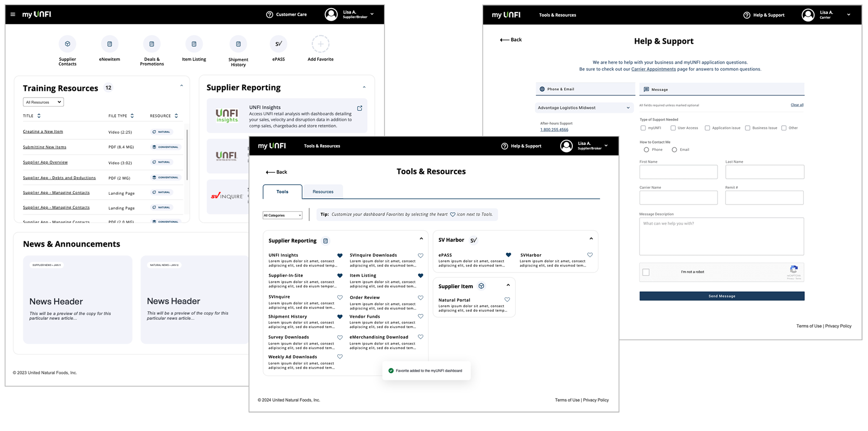Screen dimensions: 868x431
Task: Unfavorite Item Listing heart in Tools list
Action: [x=420, y=276]
